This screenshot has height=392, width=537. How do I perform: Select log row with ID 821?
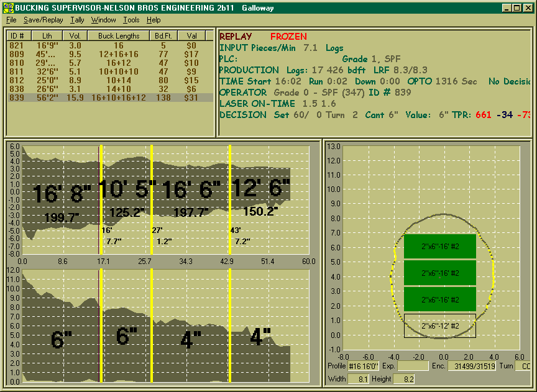click(x=17, y=45)
